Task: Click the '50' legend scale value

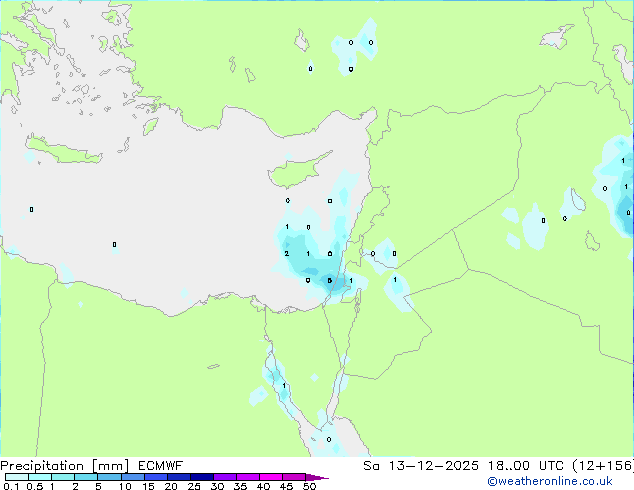Action: point(309,486)
